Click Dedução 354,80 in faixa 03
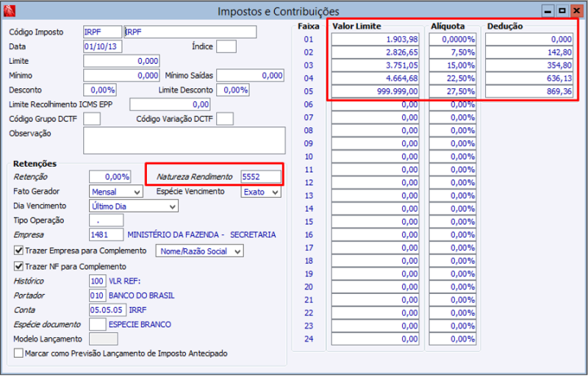588x377 pixels. (529, 65)
